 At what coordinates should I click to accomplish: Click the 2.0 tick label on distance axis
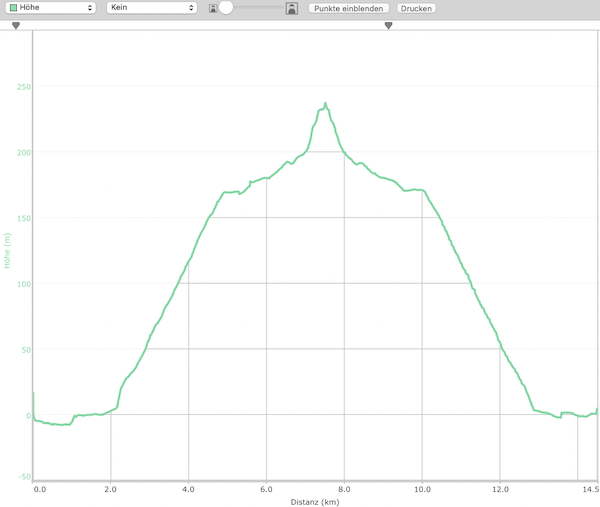point(110,489)
